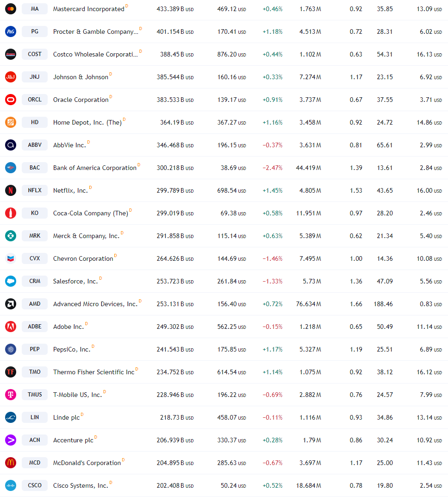448x497 pixels.
Task: Open Salesforce, Inc. company link
Action: pos(75,281)
